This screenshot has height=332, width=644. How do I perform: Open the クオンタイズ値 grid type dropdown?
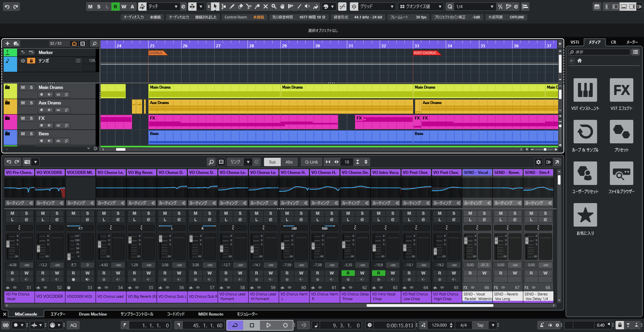tap(440, 7)
